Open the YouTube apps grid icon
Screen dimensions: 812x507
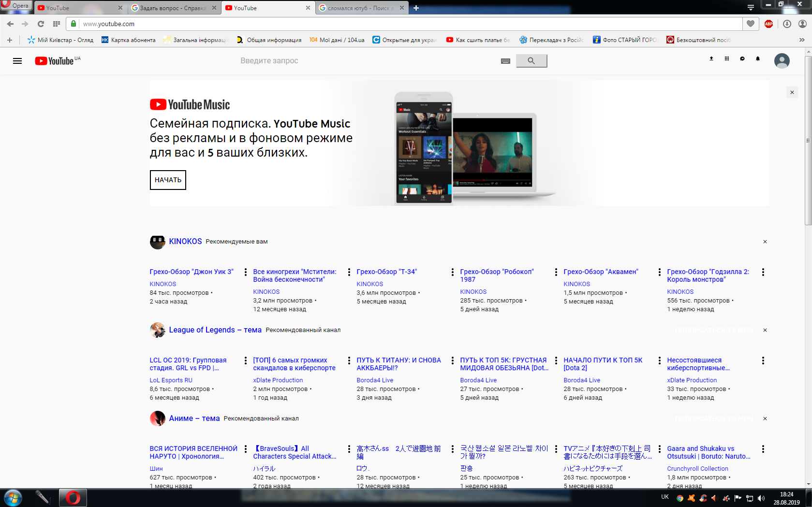click(x=727, y=58)
